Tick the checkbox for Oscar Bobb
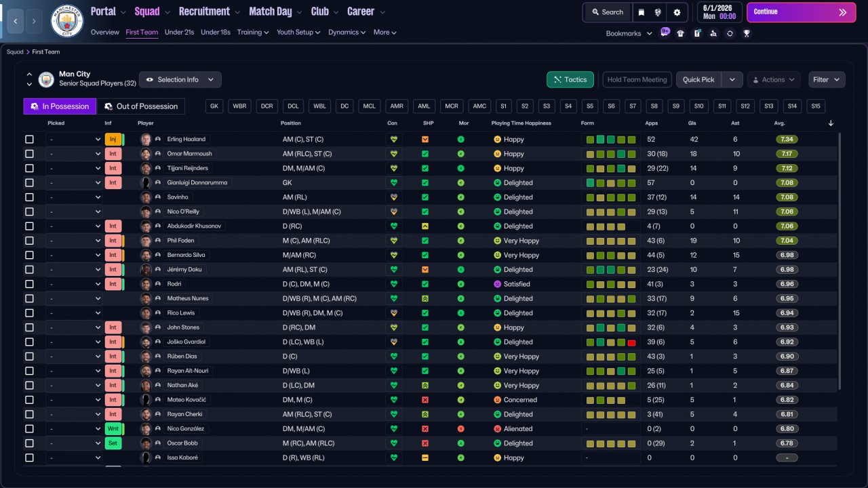868x488 pixels. [x=29, y=443]
